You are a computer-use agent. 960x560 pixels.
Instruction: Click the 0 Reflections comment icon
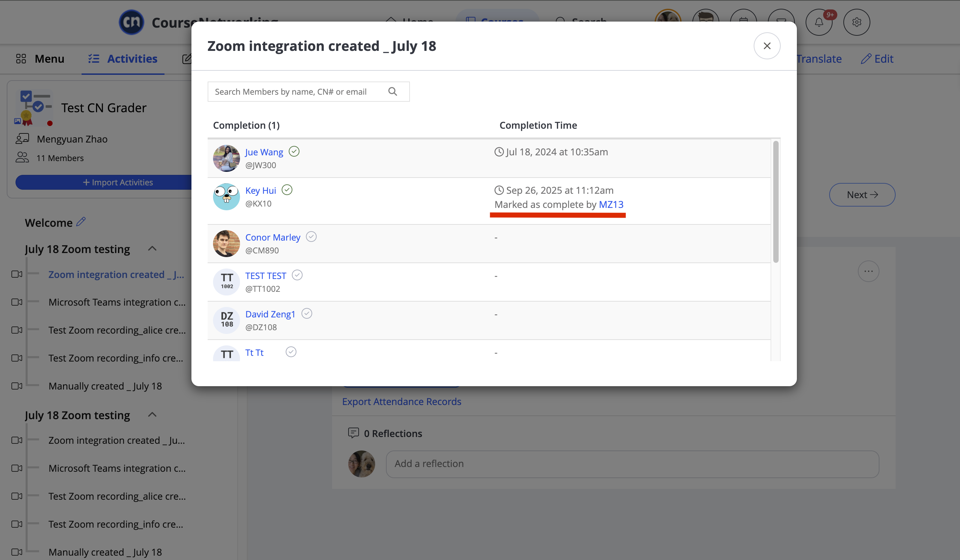coord(353,433)
